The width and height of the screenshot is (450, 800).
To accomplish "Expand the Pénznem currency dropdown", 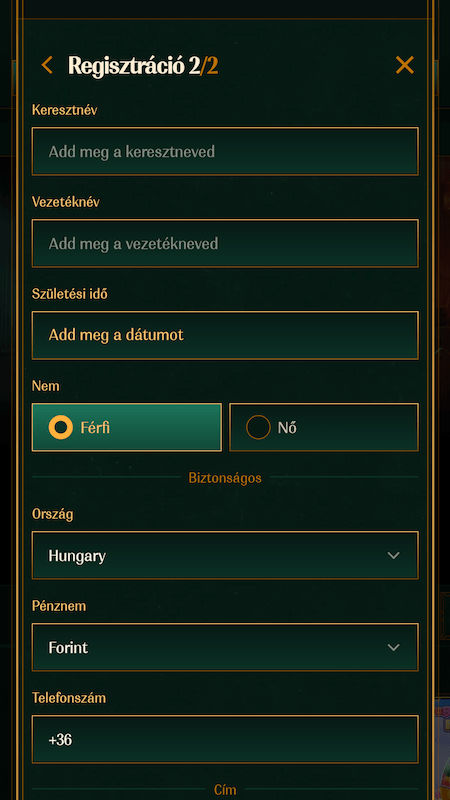I will (225, 647).
